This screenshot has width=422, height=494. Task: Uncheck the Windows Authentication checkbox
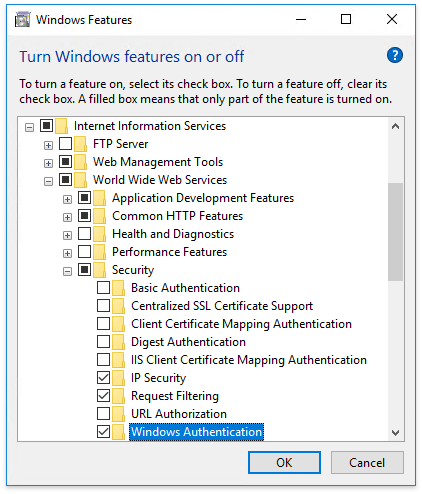tap(103, 432)
